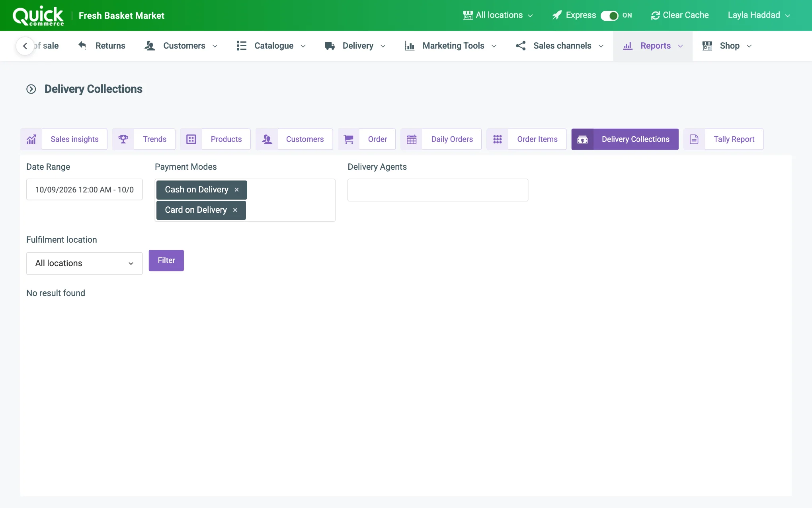The image size is (812, 508).
Task: Click the Customers person icon in the nav bar
Action: click(150, 46)
